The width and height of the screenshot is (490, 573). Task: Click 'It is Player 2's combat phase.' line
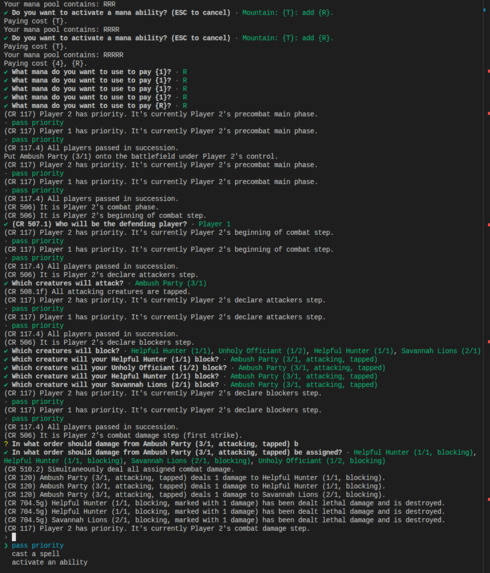coord(81,207)
